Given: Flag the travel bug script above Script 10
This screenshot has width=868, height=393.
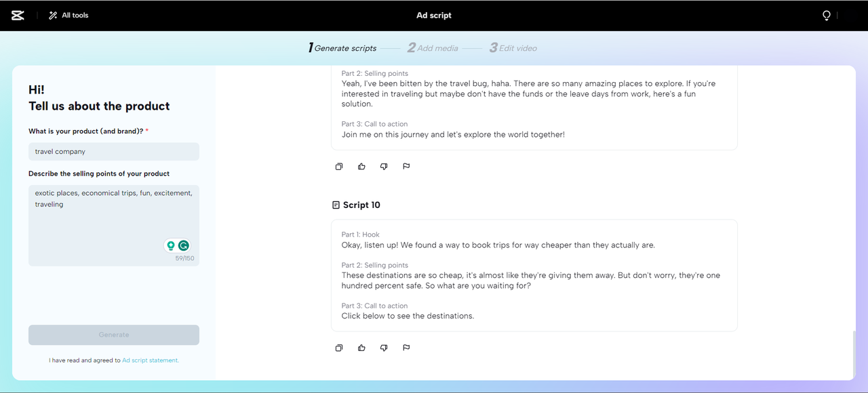Looking at the screenshot, I should [406, 166].
